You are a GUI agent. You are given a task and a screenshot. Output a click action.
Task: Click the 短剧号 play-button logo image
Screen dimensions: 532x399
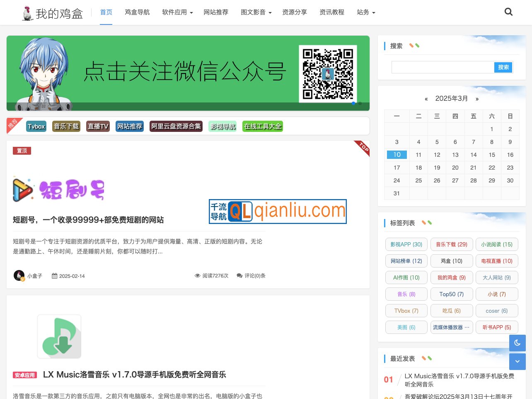tap(59, 189)
